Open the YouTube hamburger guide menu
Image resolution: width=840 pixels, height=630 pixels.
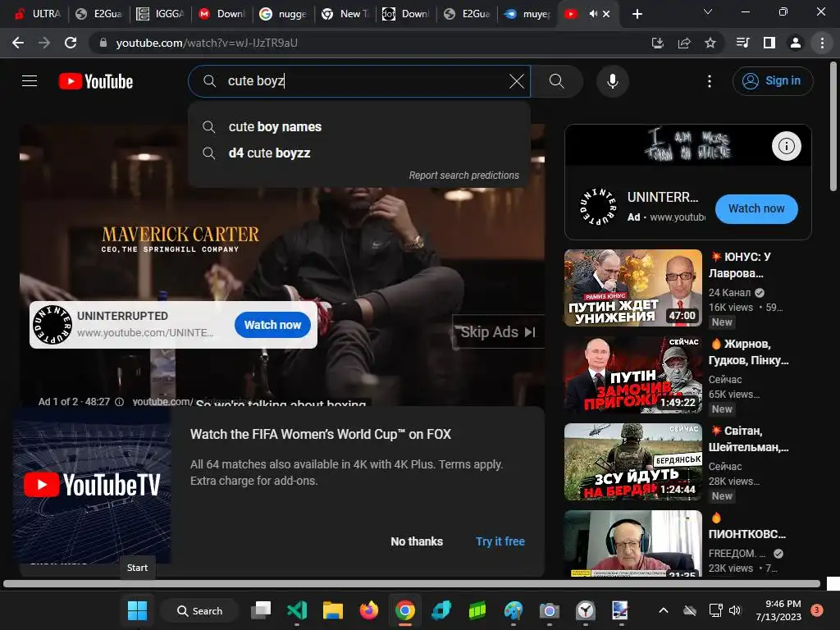click(x=30, y=81)
